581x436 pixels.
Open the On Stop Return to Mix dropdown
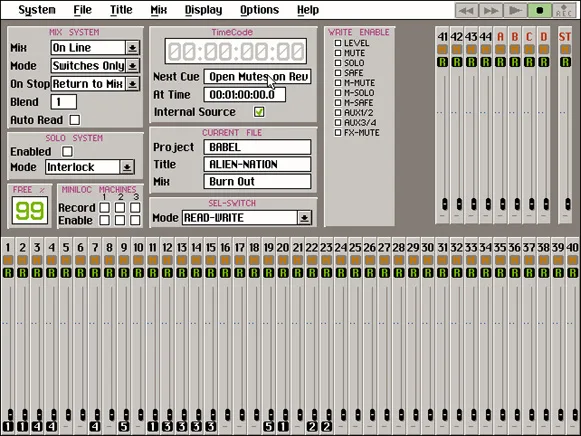132,84
